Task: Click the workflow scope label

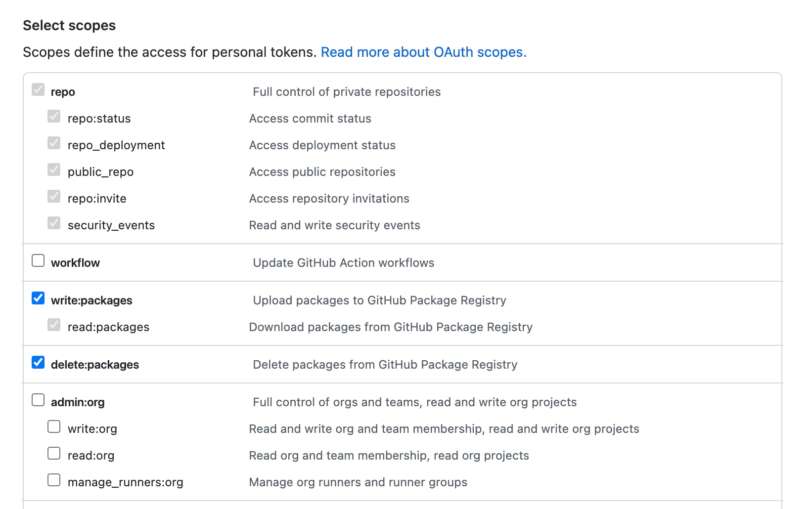Action: pos(75,263)
